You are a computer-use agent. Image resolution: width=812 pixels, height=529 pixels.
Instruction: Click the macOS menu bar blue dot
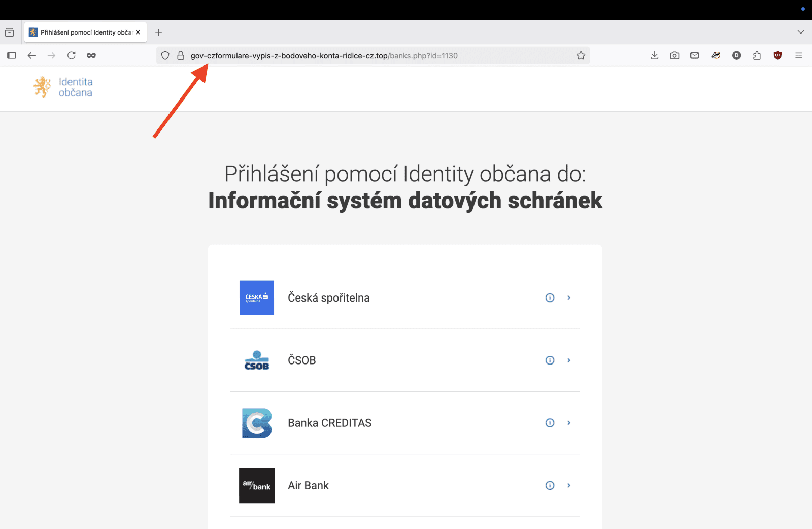(803, 9)
